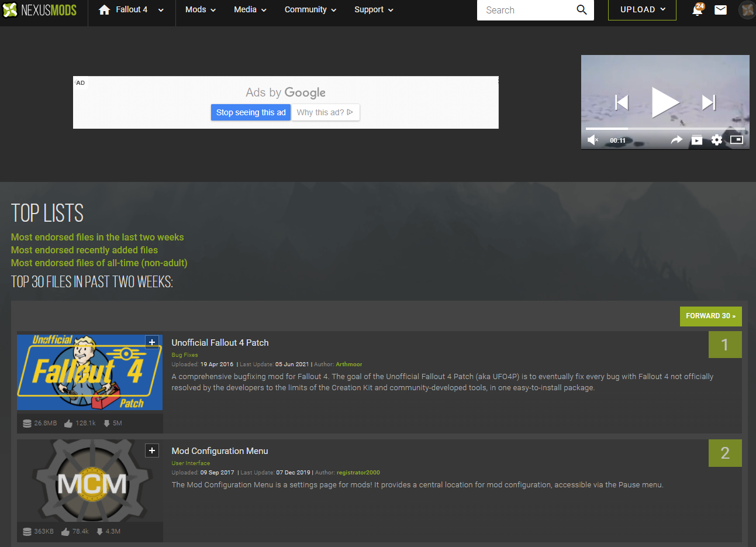Click Why this ad?

click(x=325, y=112)
